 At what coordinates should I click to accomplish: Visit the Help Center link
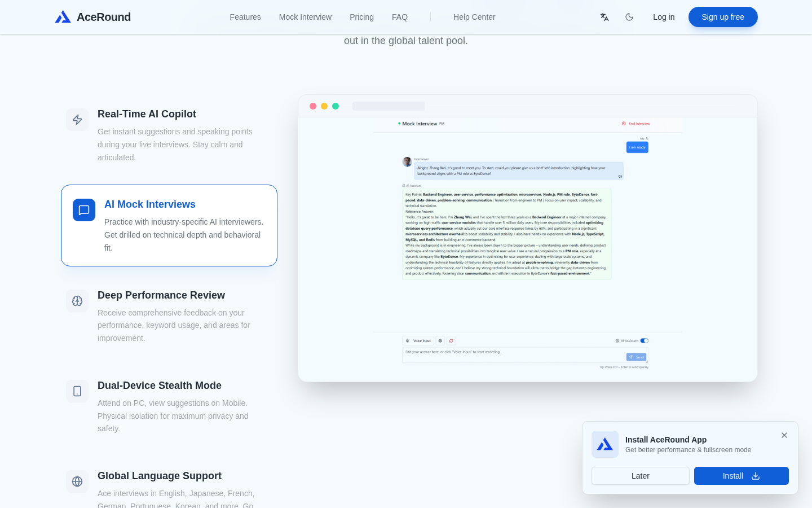click(x=474, y=17)
